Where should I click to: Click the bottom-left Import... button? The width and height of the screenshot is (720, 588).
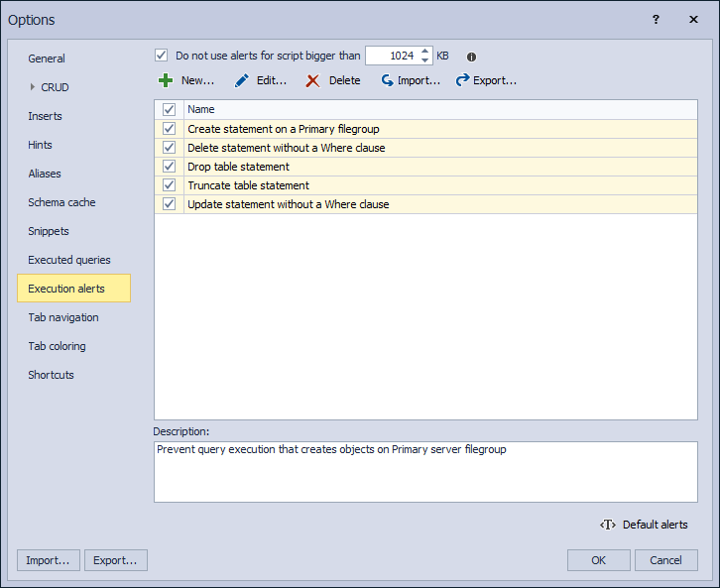pos(49,560)
